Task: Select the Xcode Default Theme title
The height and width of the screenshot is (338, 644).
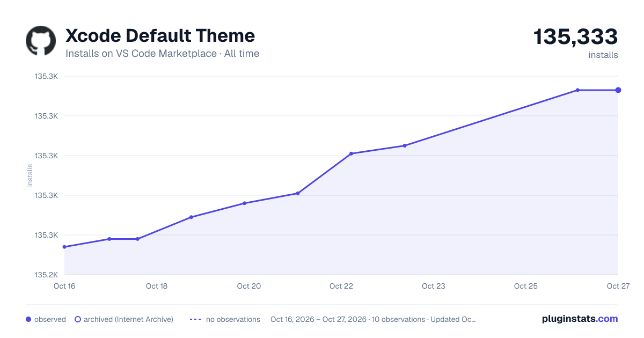Action: coord(160,36)
